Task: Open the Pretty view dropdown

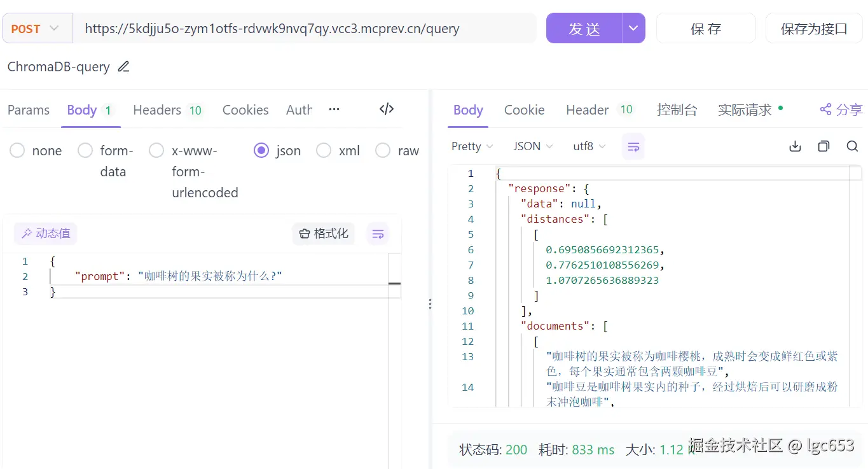Action: click(472, 146)
